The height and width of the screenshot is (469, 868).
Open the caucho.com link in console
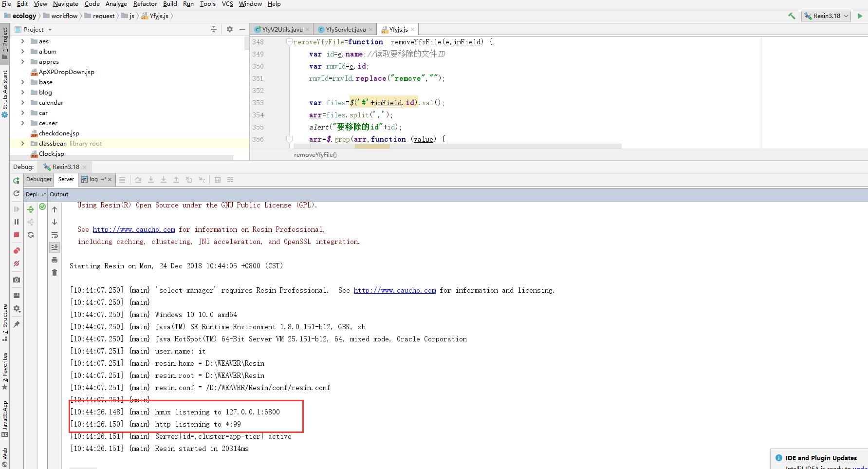[134, 229]
